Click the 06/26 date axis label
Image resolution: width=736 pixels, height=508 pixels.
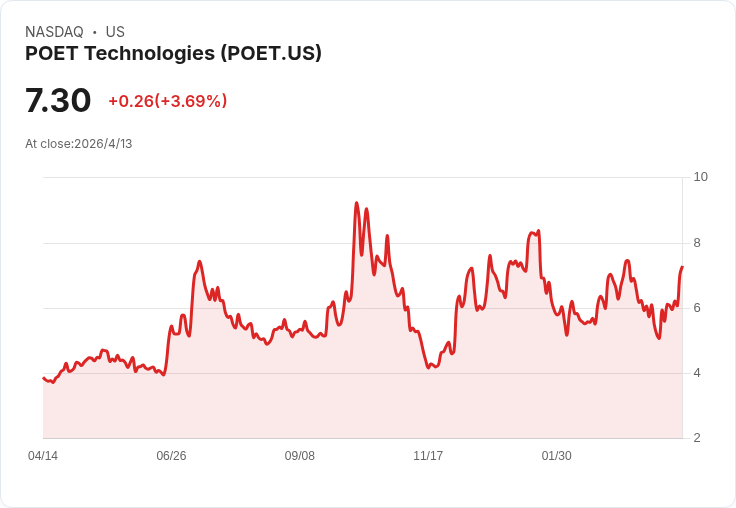pos(171,456)
